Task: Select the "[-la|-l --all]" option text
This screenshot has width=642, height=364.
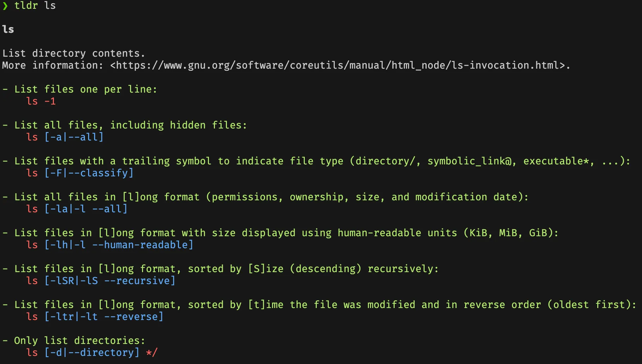Action: 86,209
